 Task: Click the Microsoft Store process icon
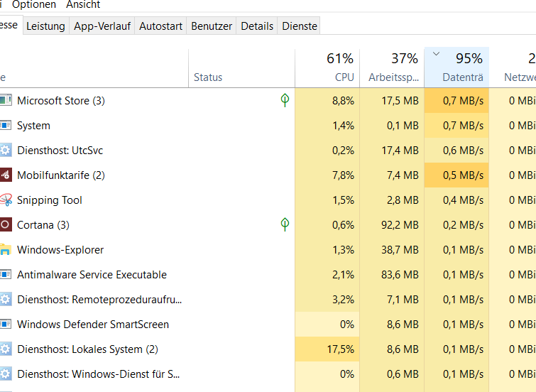coord(6,100)
